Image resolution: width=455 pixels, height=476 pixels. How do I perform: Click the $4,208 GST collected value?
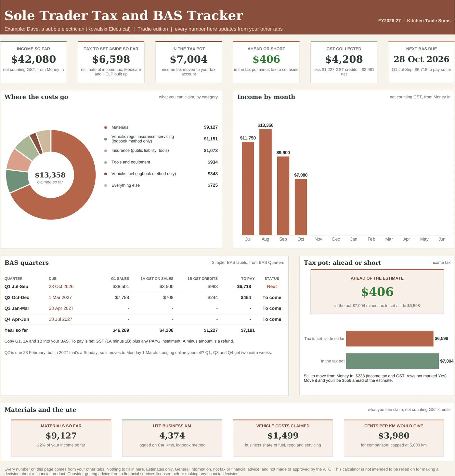344,59
